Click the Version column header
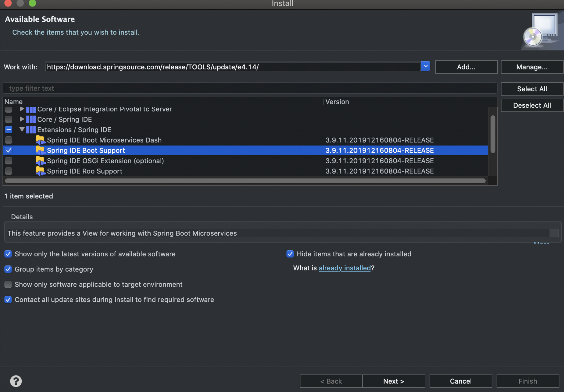Screen dimensions: 564x392 tap(337, 102)
